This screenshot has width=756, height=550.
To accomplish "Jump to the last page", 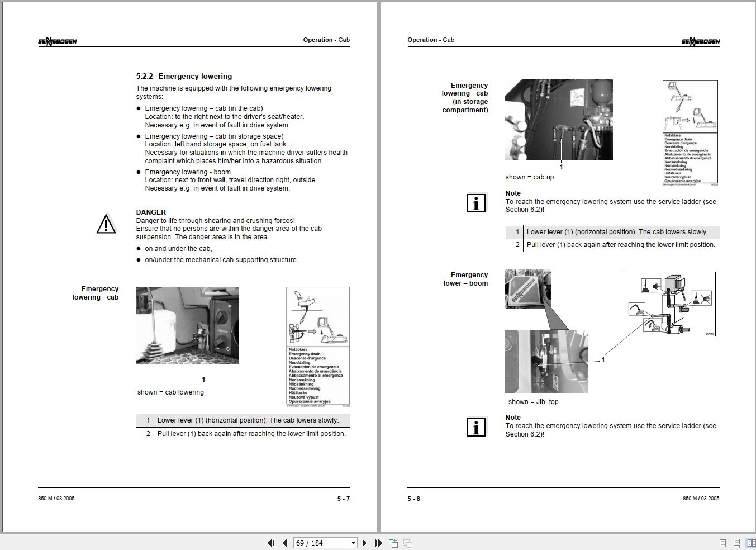I will click(x=378, y=543).
